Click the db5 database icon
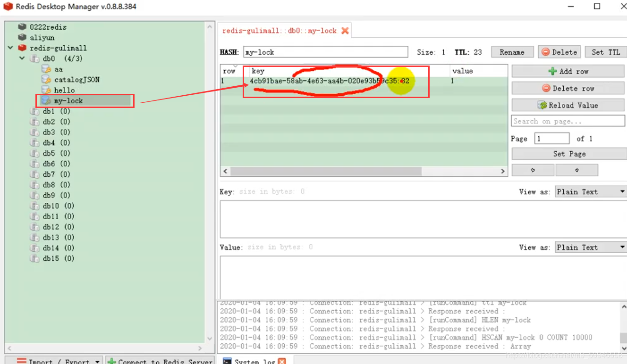Image resolution: width=627 pixels, height=364 pixels. point(35,153)
